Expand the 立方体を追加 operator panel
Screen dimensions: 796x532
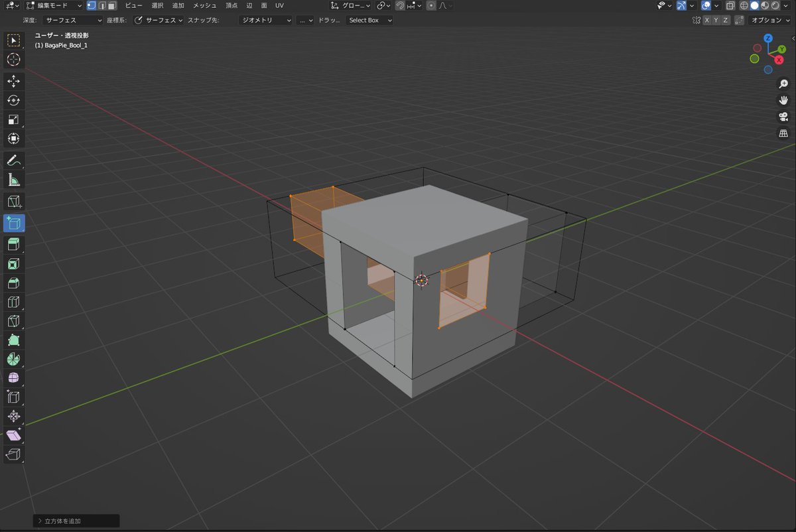76,521
